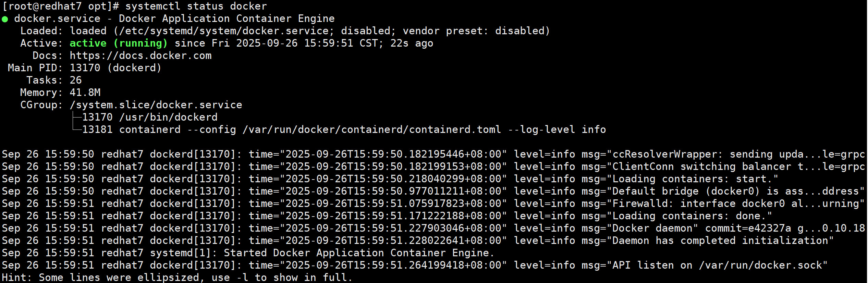Screen dimensions: 868x283
Task: Click the green status dot beside docker.service
Action: click(x=5, y=19)
